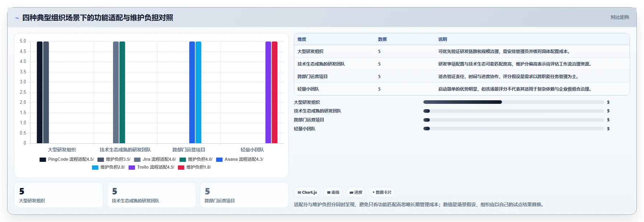Click the description starting 启动简单的优势明显

point(516,89)
